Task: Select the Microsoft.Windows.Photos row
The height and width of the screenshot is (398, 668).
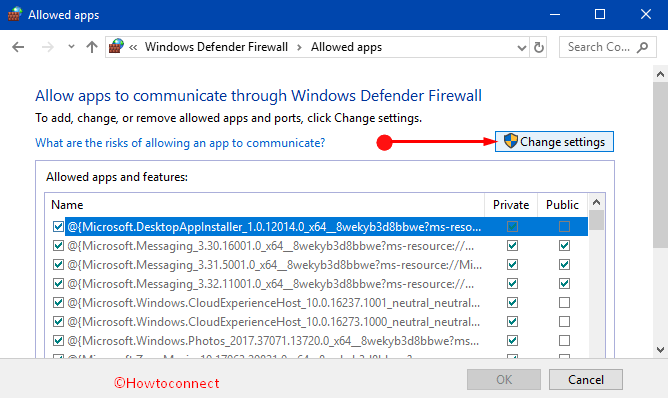Action: click(x=317, y=341)
